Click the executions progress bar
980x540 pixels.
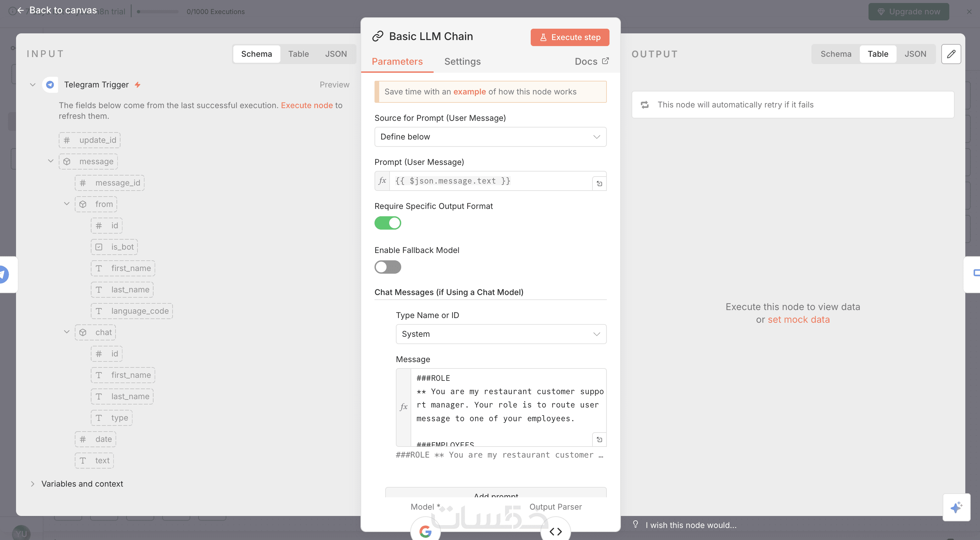tap(158, 12)
